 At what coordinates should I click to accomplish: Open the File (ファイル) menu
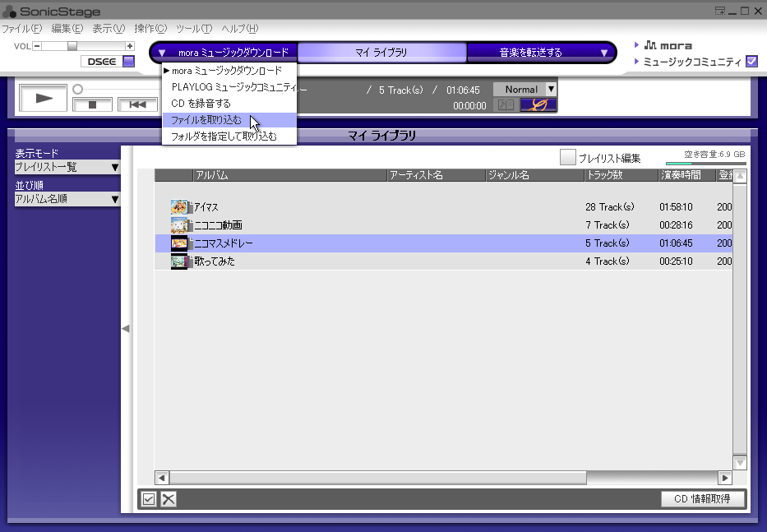pyautogui.click(x=22, y=29)
